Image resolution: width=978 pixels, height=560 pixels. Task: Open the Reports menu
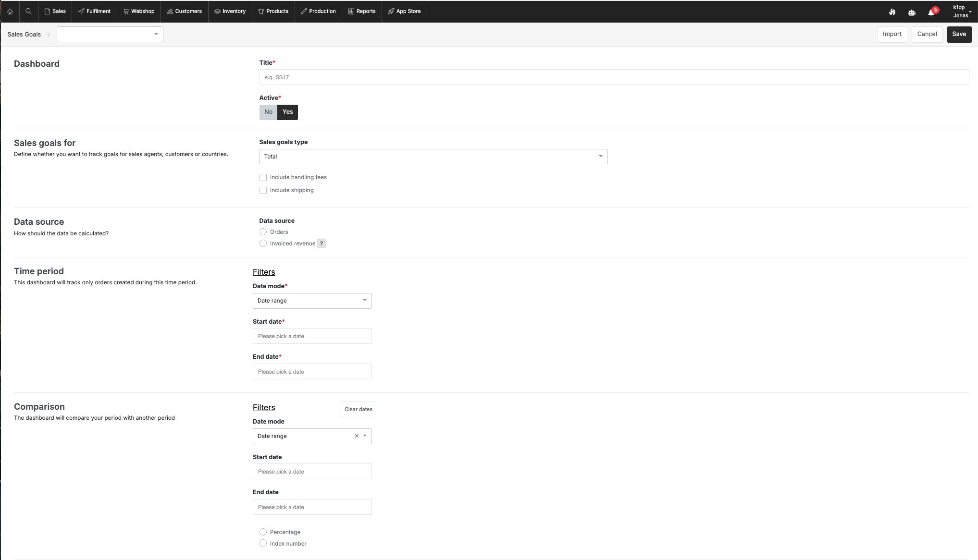click(362, 12)
